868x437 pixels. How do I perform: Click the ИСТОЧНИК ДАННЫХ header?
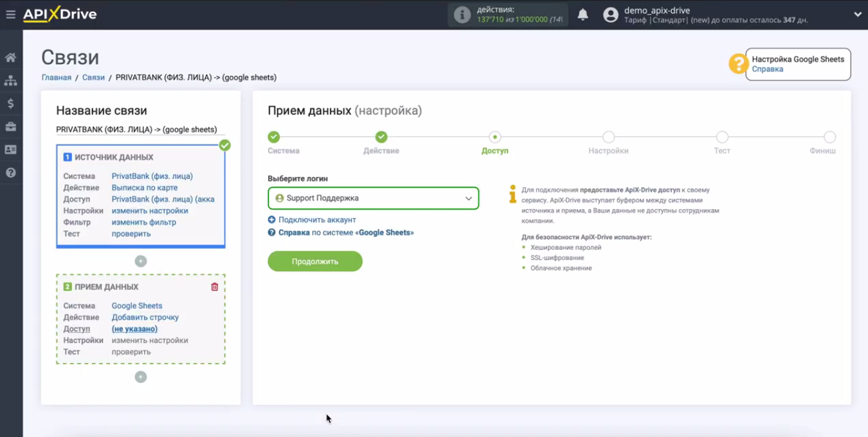[114, 158]
